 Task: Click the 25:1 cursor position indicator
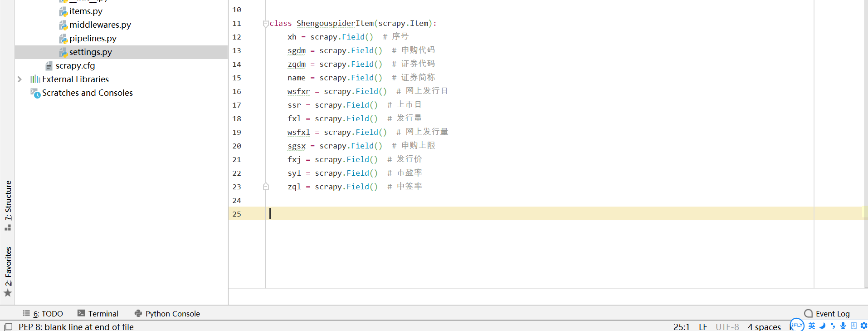681,326
